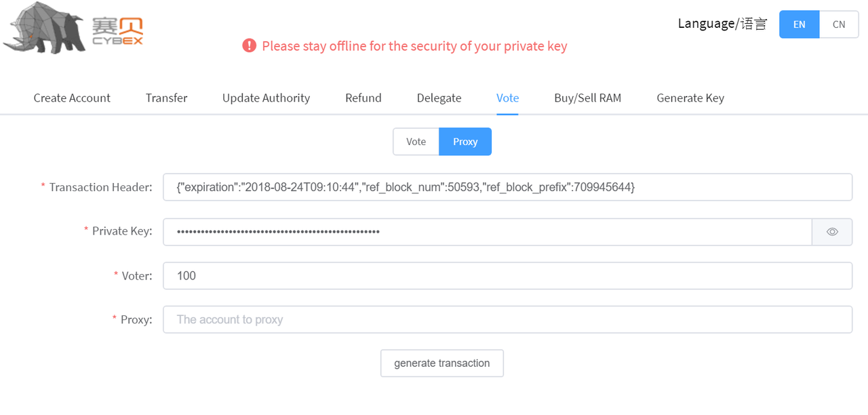Click the Proxy account input field
The width and height of the screenshot is (868, 415).
point(507,319)
